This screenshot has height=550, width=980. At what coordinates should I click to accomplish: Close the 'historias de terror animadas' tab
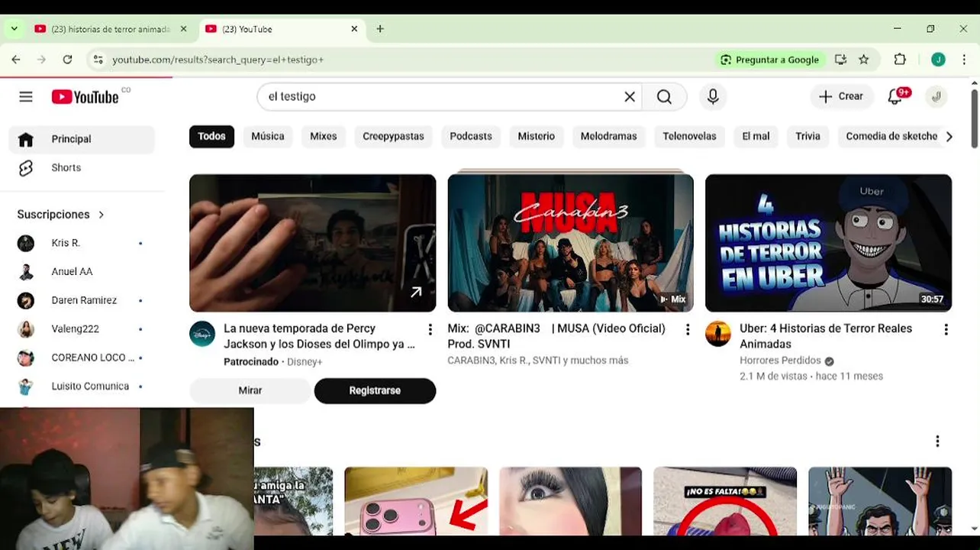pyautogui.click(x=183, y=29)
